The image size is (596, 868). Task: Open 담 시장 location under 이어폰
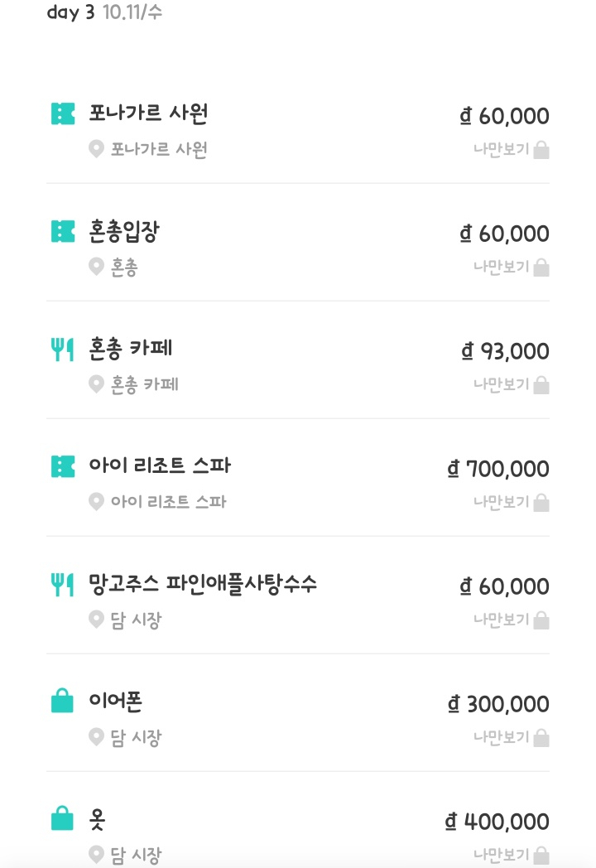coord(136,737)
